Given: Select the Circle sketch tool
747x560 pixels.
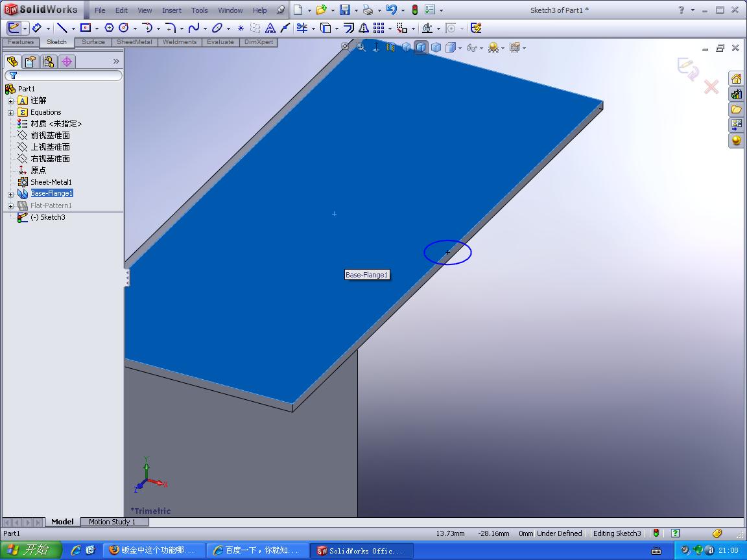Looking at the screenshot, I should pyautogui.click(x=124, y=28).
